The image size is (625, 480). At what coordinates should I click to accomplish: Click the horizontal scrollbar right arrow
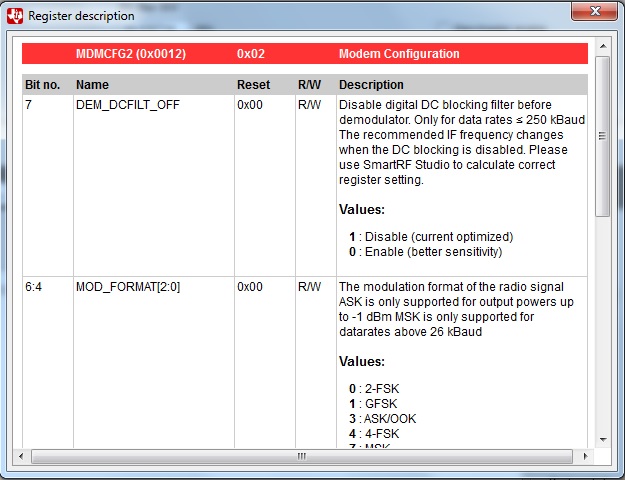(x=585, y=456)
